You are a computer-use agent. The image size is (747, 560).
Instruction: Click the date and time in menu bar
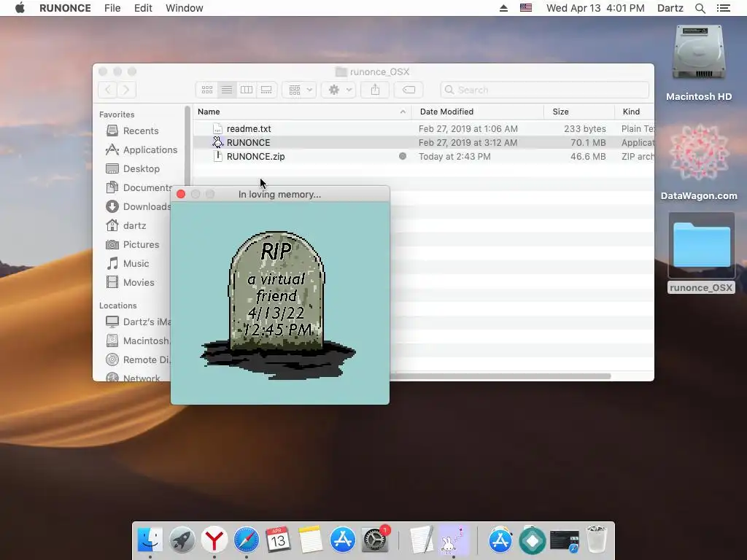tap(595, 8)
